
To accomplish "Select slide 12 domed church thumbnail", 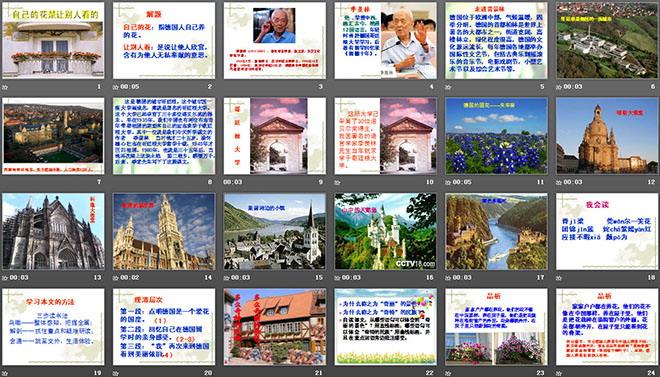I will (607, 136).
